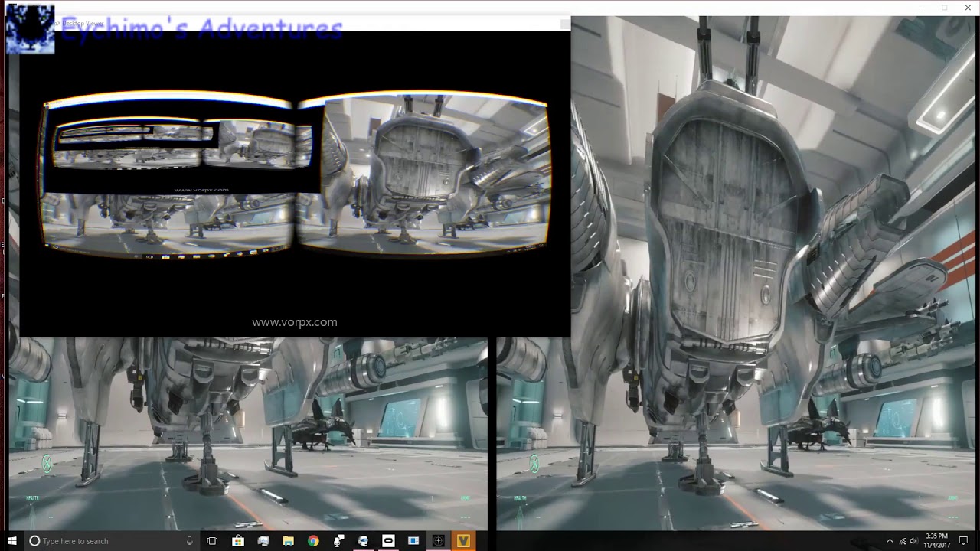Launch Microsoft Store from the taskbar

tap(238, 541)
